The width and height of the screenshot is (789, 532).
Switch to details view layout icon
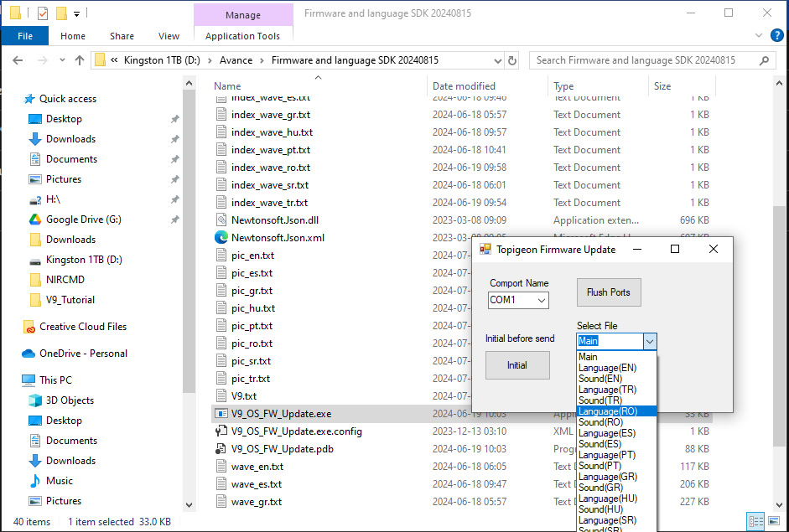755,521
